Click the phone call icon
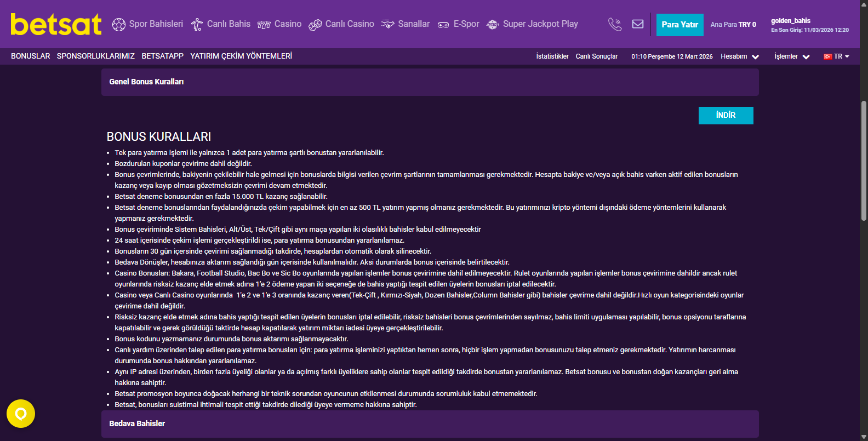 (615, 24)
